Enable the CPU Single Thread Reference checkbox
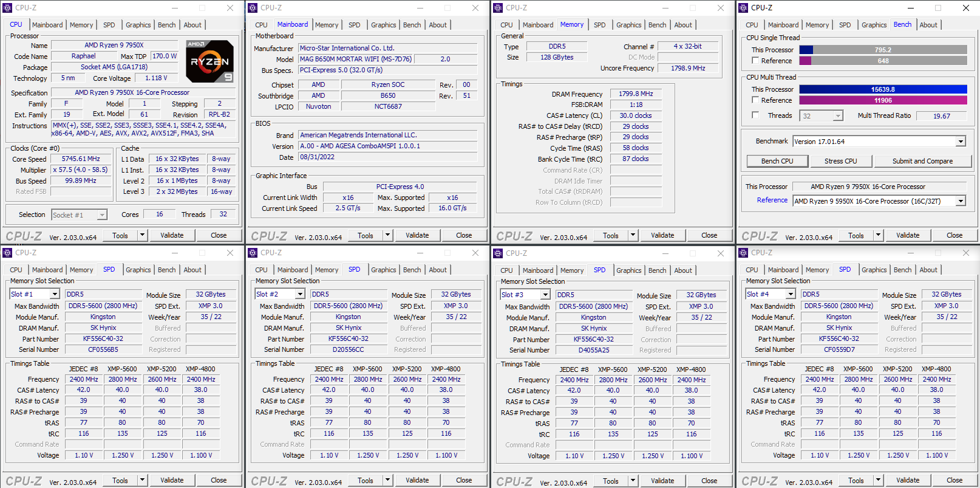Screen dimensions: 980x488 (755, 61)
